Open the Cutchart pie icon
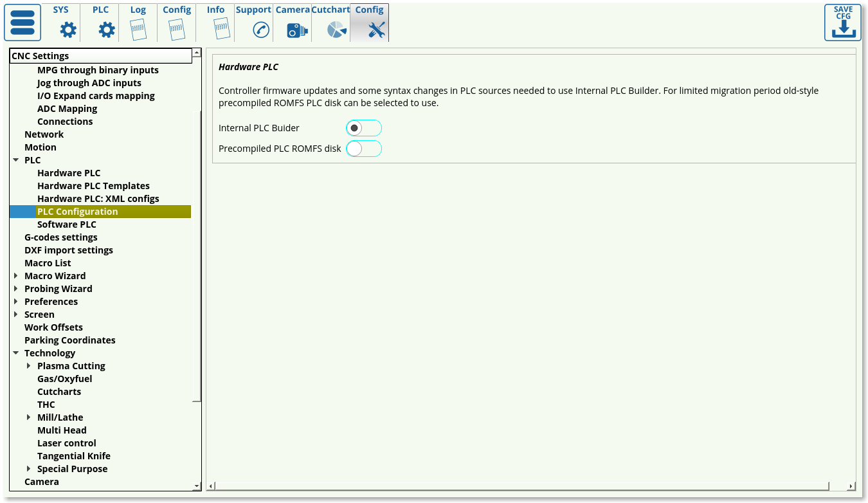 (x=336, y=30)
